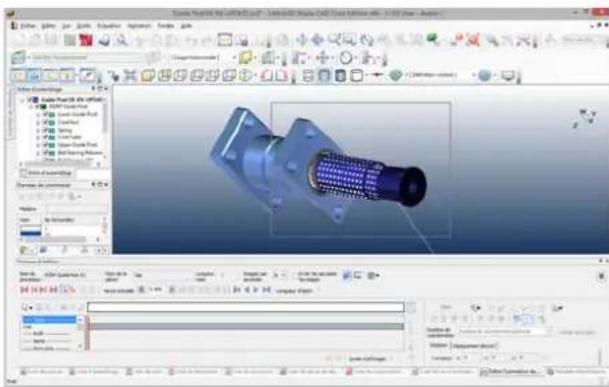Open the Fichier menu
Viewport: 609px width, 387px height.
(x=28, y=26)
